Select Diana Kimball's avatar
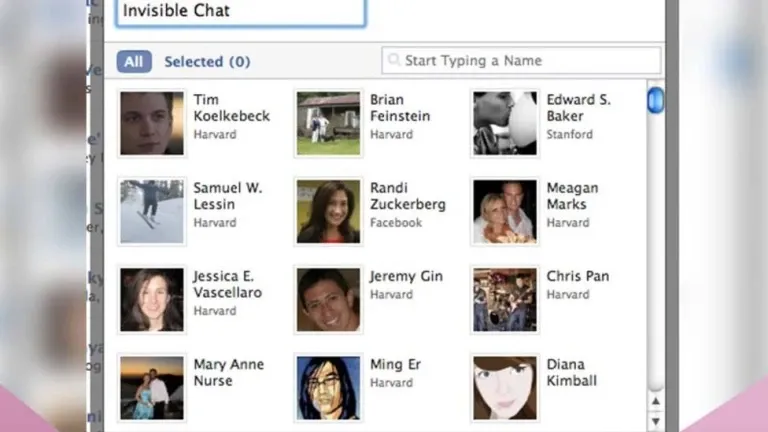768x432 pixels. click(x=504, y=388)
